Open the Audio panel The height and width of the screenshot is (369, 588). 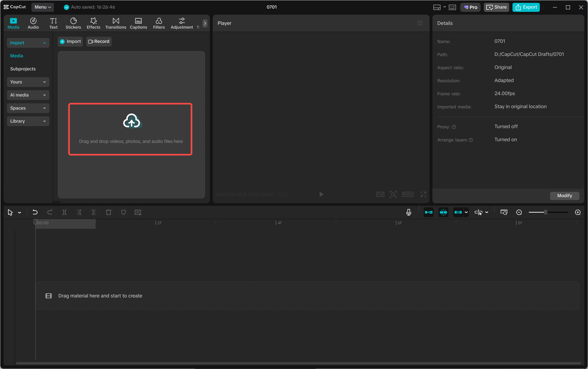click(33, 23)
